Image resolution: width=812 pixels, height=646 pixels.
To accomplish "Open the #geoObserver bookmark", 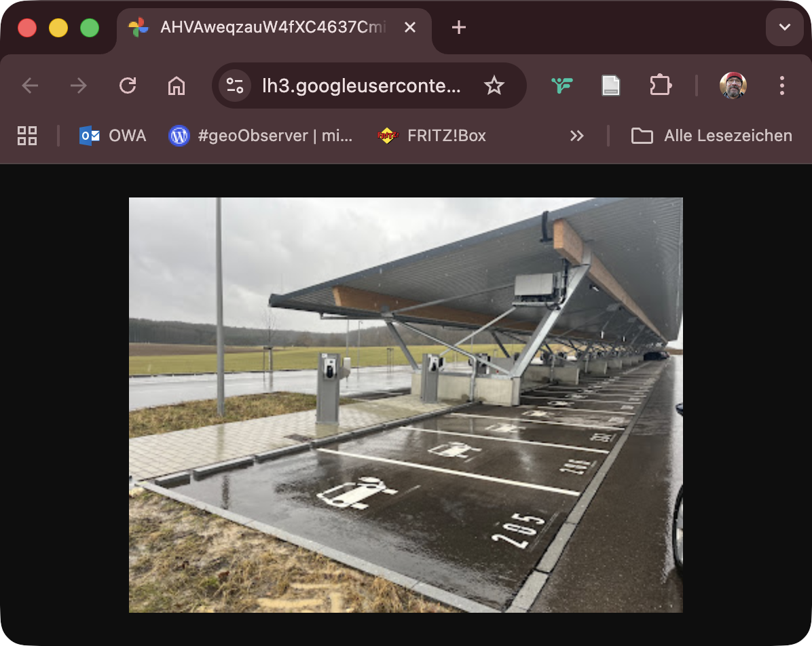I will coord(261,136).
